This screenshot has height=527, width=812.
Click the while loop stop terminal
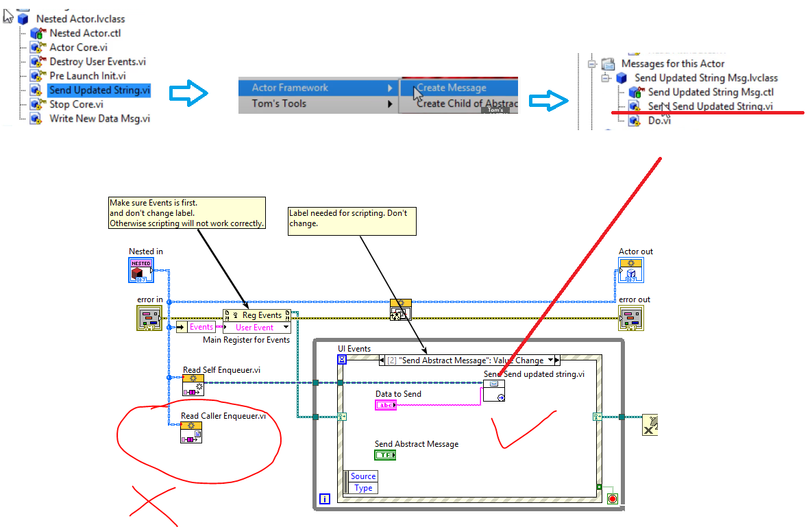click(x=613, y=499)
